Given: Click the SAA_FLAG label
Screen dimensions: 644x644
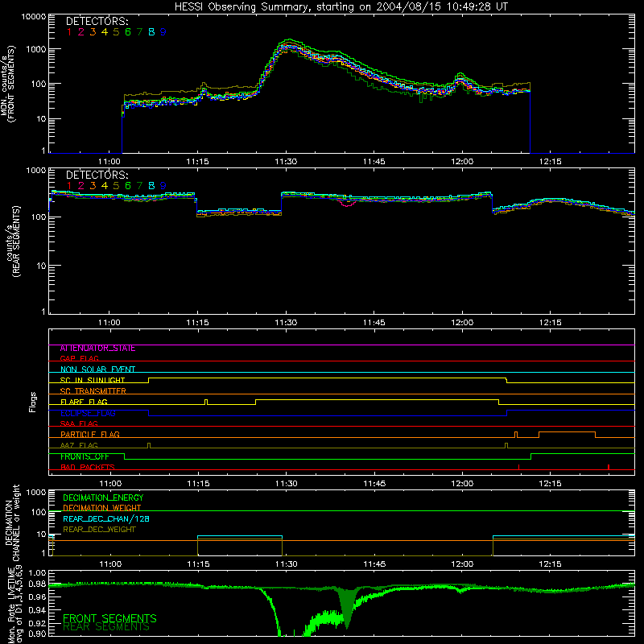Looking at the screenshot, I should (x=79, y=423).
